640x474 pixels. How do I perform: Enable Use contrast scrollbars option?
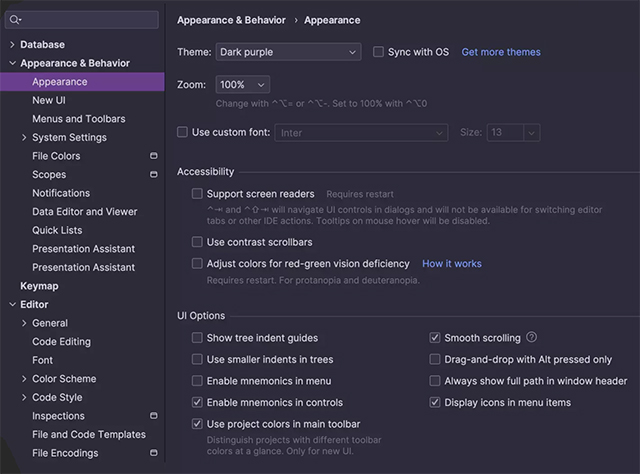197,242
